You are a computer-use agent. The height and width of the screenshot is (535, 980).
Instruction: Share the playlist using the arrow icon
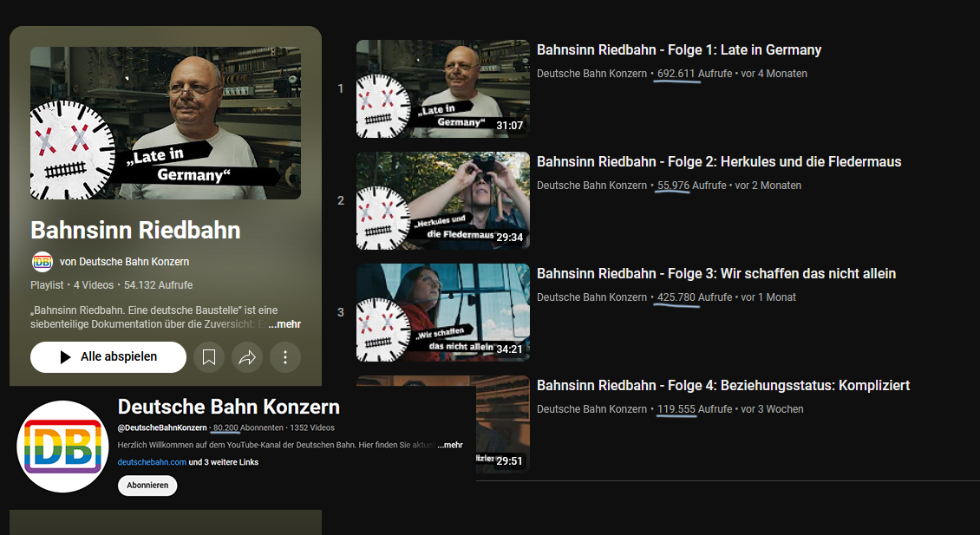pos(247,357)
